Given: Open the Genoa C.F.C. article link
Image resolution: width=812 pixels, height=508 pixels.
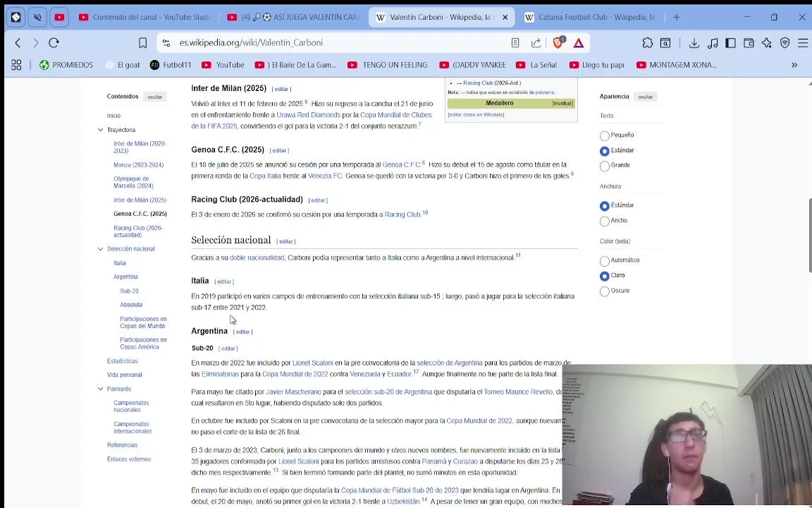Looking at the screenshot, I should point(401,164).
